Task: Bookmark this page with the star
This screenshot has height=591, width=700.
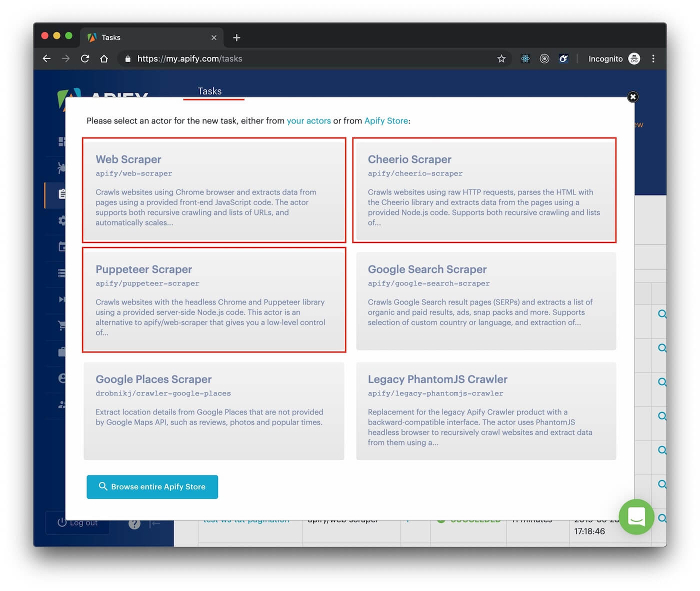Action: (501, 58)
